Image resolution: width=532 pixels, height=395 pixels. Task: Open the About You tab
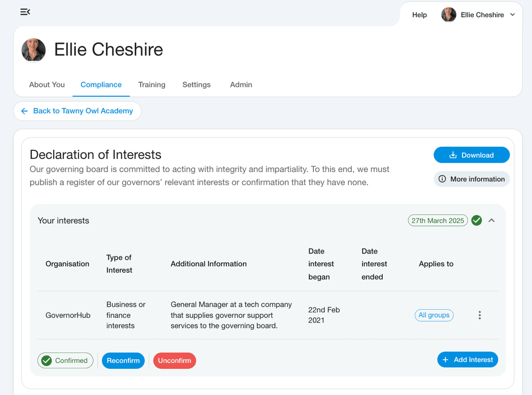(x=47, y=85)
